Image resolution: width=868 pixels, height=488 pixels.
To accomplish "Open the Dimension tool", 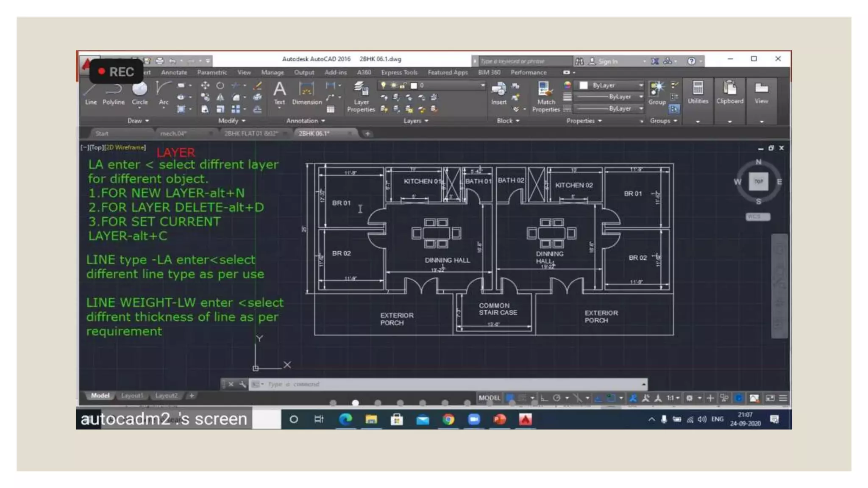I will pos(307,93).
